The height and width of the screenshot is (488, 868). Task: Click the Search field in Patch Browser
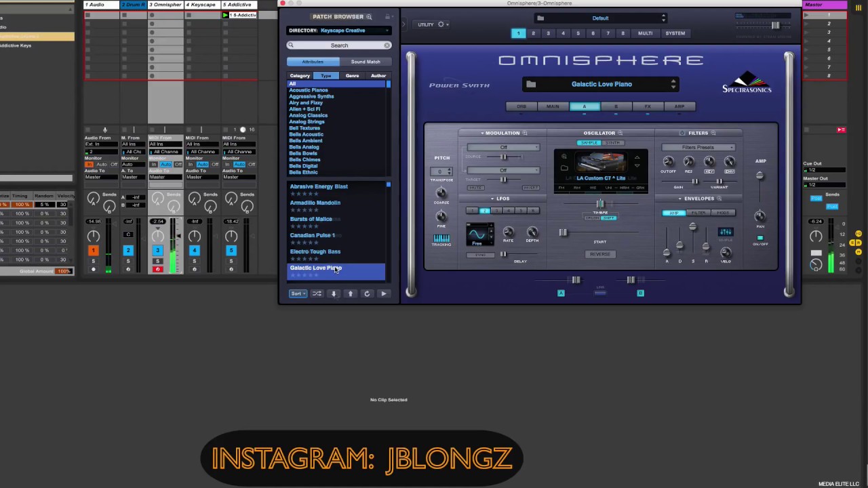(x=338, y=45)
